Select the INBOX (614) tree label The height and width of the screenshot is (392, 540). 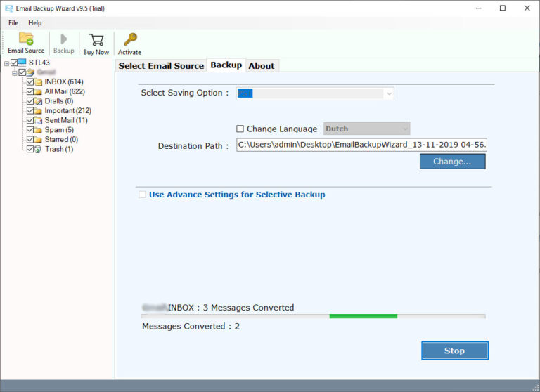point(64,82)
